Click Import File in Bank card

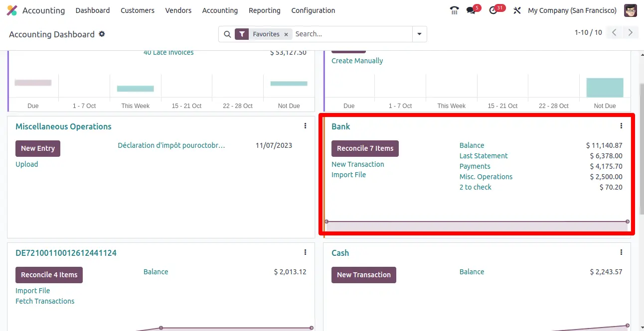[x=349, y=175]
